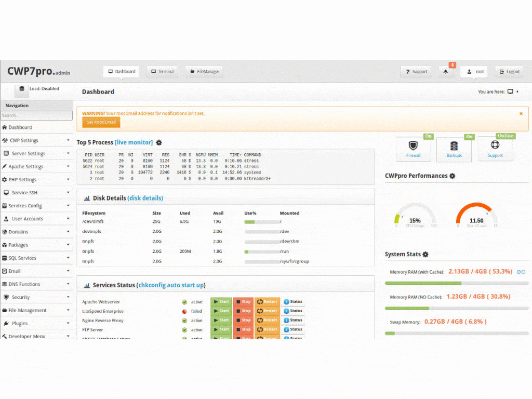
Task: Expand Service SSH menu
Action: click(x=37, y=193)
